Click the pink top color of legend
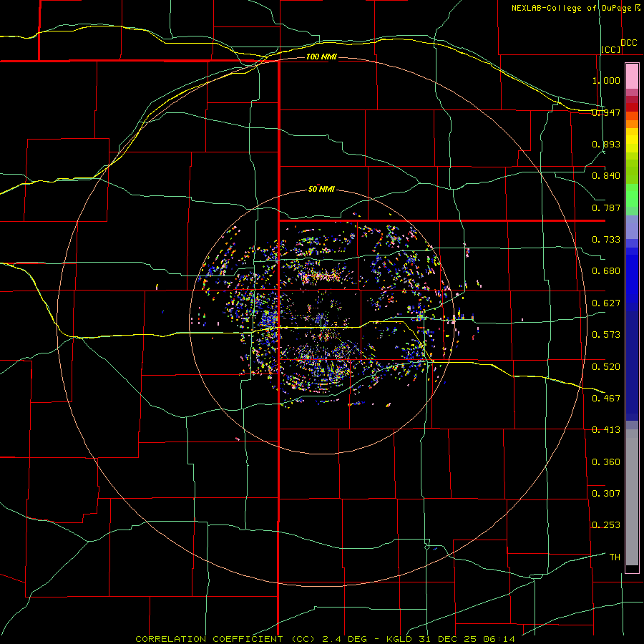 (632, 77)
